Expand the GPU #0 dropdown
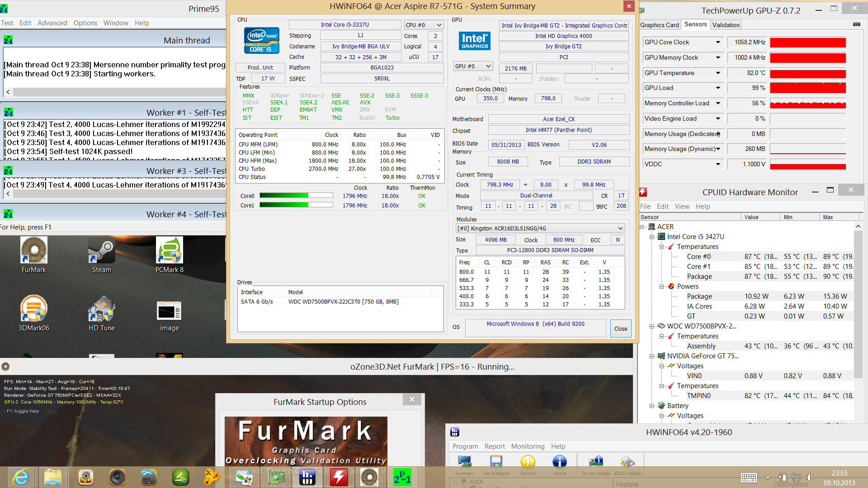 pyautogui.click(x=473, y=66)
